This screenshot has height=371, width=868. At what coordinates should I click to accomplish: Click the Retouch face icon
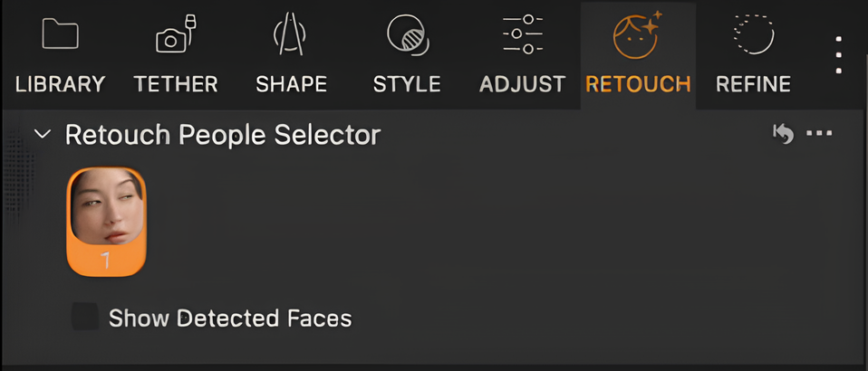(x=638, y=34)
